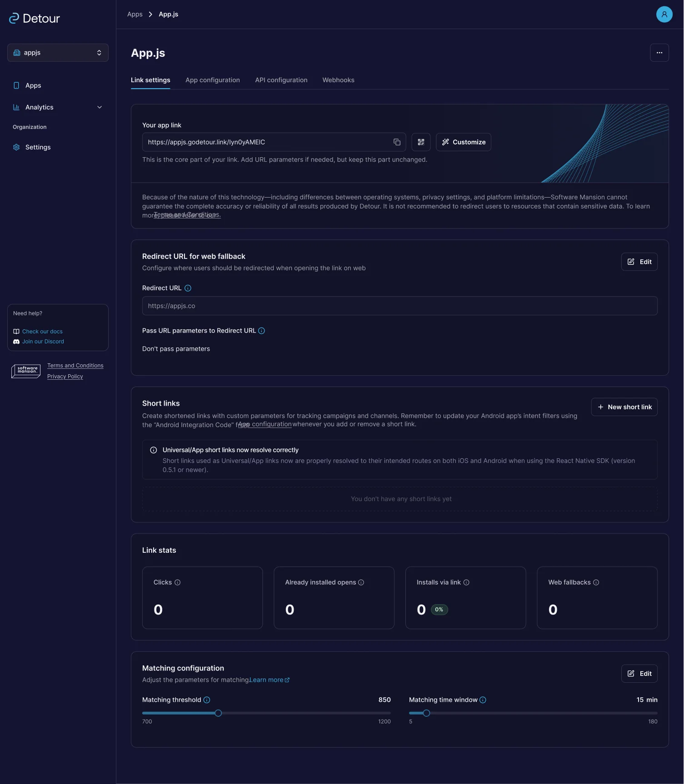Click the Settings gear icon
The width and height of the screenshot is (684, 784).
pos(16,147)
